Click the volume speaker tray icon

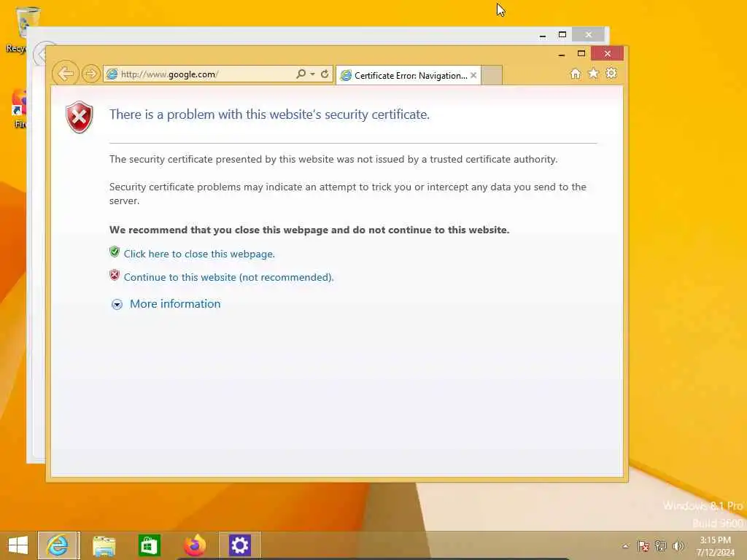678,546
